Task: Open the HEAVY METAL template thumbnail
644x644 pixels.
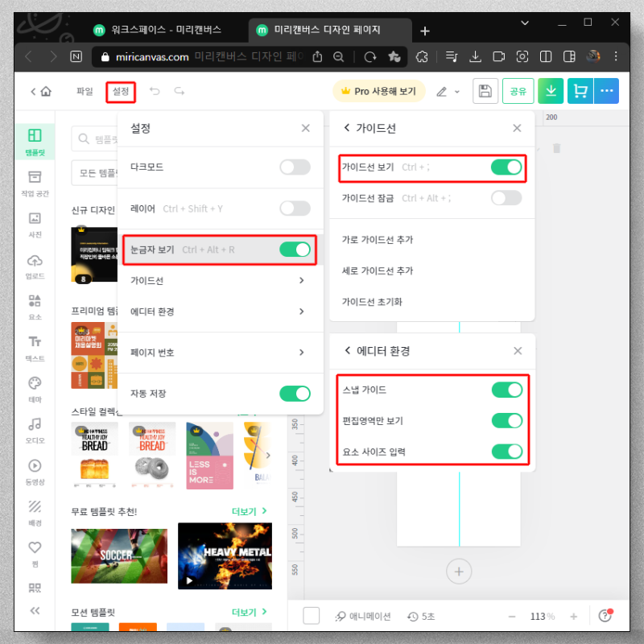Action: coord(225,555)
